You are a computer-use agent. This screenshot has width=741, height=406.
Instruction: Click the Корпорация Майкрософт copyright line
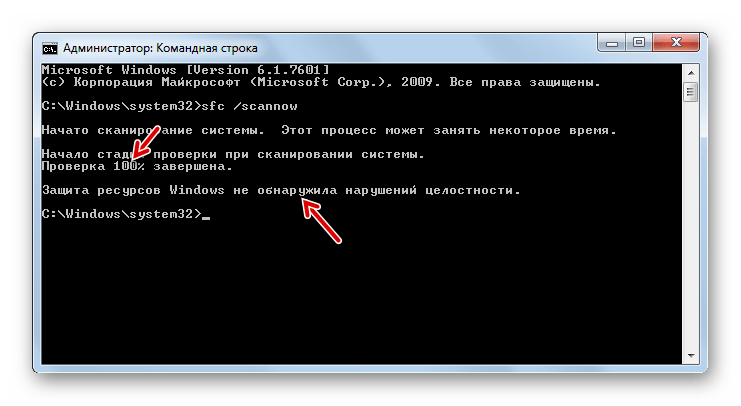321,82
